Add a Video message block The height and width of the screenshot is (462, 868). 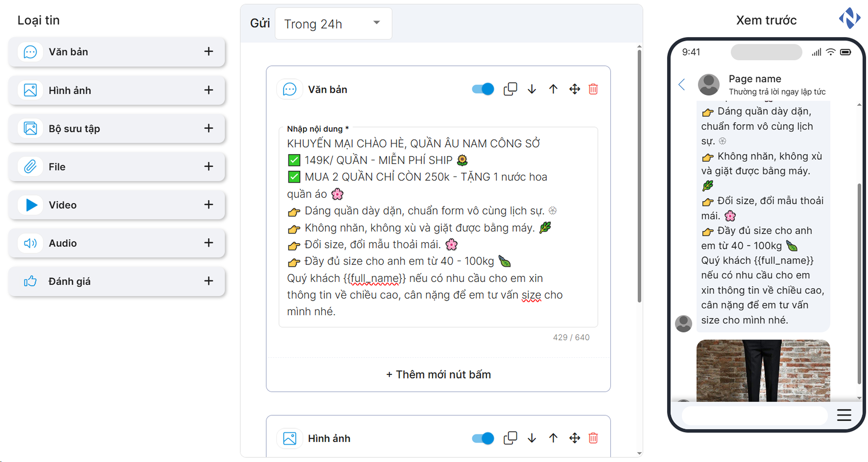click(x=209, y=205)
